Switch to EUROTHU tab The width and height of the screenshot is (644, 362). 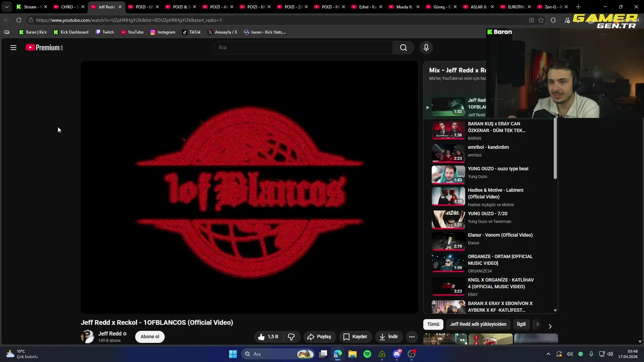(515, 7)
